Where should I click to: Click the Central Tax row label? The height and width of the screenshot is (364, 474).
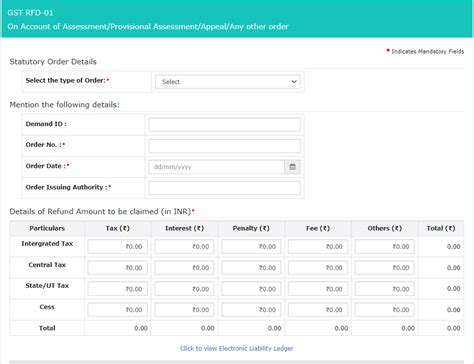(x=47, y=265)
